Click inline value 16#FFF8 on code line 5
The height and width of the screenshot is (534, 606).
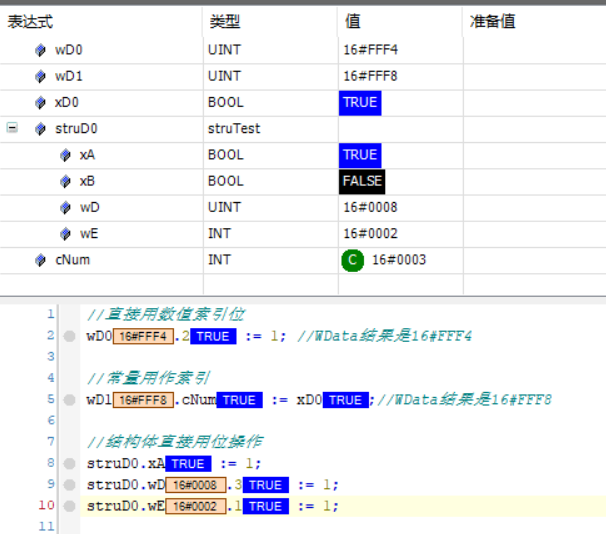click(x=143, y=400)
